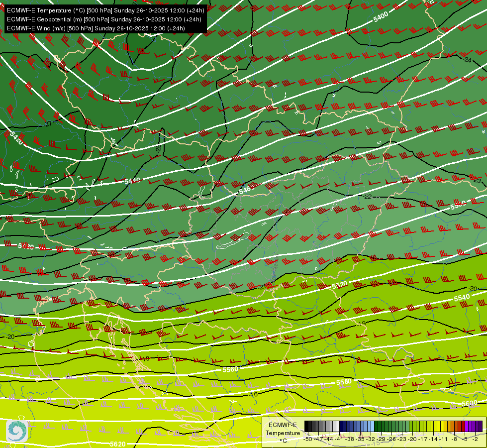Click the 5520 geopotential contour label
Viewport: 487px width, 448px height.
click(x=340, y=285)
